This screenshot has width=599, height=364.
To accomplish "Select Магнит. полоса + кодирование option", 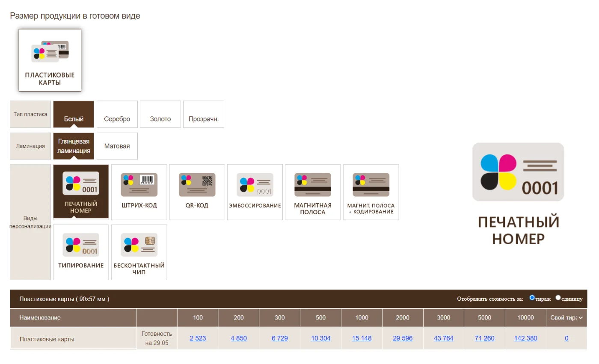I will pyautogui.click(x=371, y=192).
